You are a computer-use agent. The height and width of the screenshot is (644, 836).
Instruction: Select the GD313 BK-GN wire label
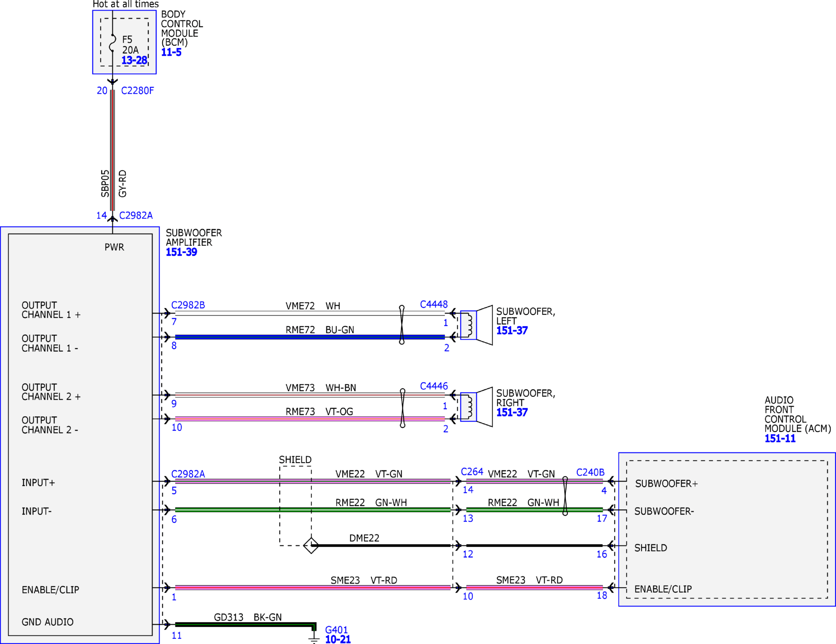point(248,617)
